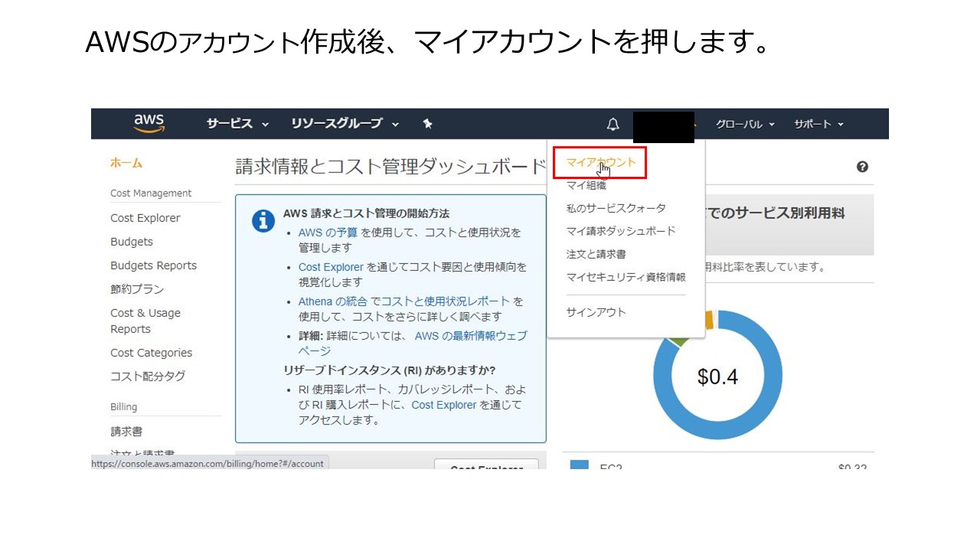Viewport: 980px width, 551px height.
Task: Open the notifications bell icon
Action: tap(612, 124)
